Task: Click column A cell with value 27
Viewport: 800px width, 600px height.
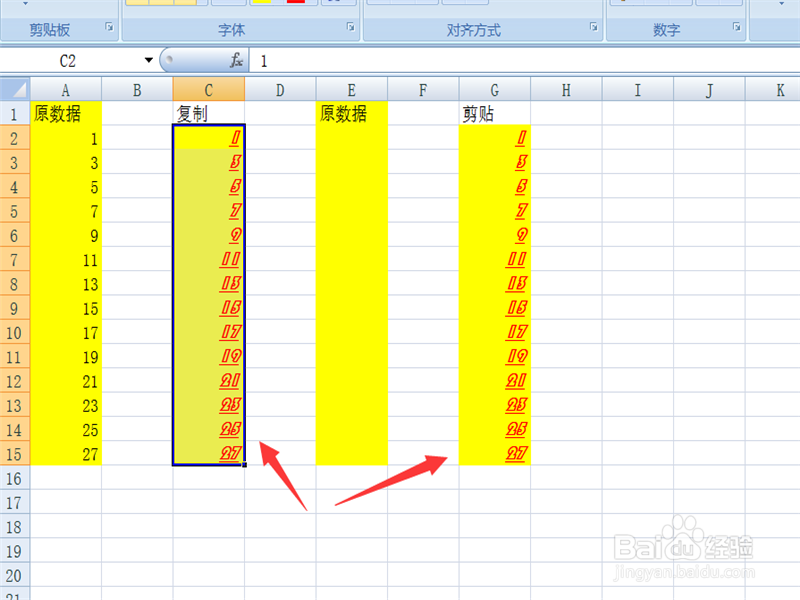Action: (66, 454)
